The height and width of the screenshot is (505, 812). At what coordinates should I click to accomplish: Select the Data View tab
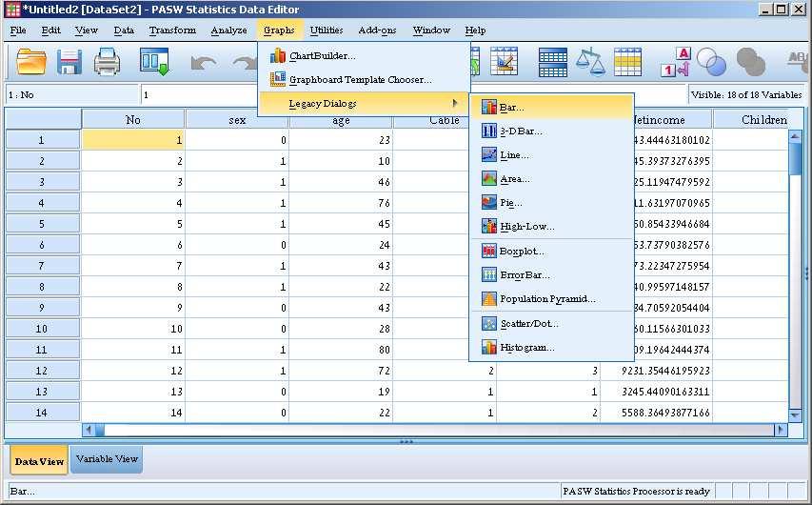(39, 460)
